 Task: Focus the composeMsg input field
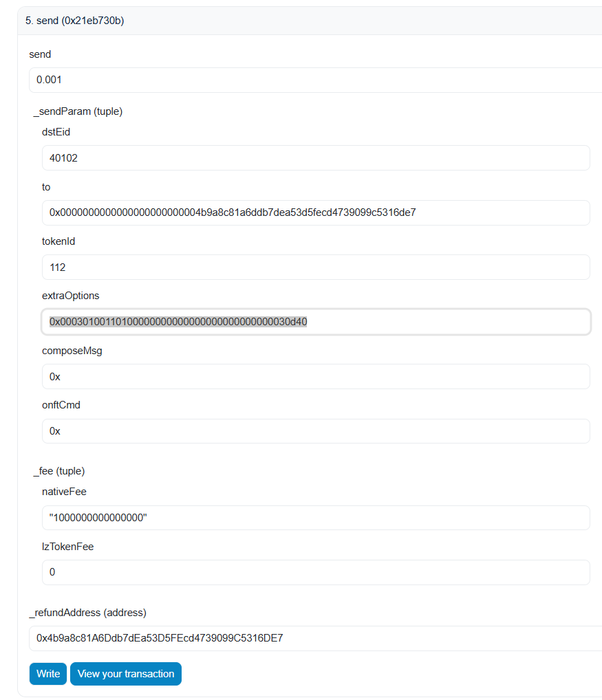pyautogui.click(x=315, y=376)
